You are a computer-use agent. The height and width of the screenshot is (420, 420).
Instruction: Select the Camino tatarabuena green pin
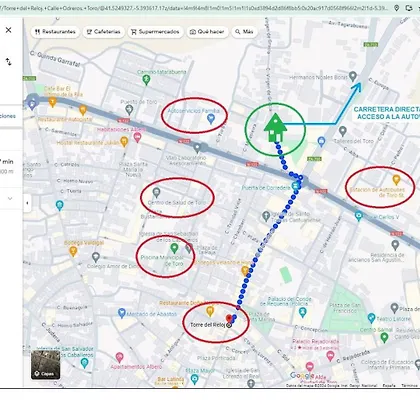(146, 80)
